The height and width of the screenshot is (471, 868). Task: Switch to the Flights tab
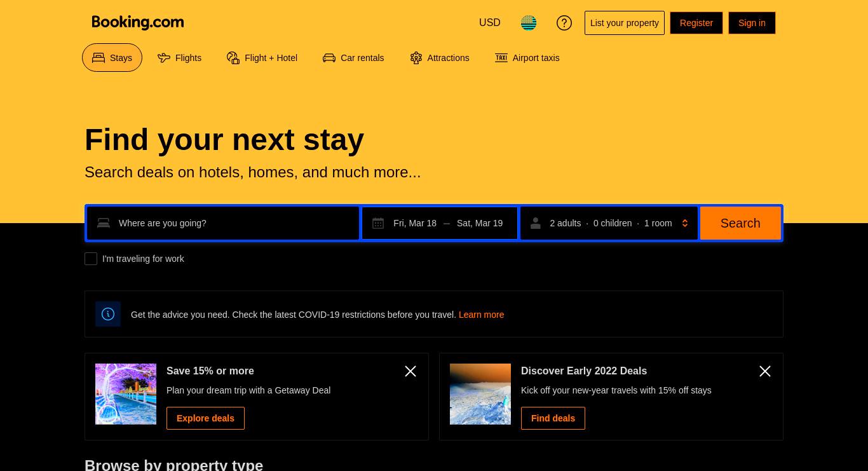point(180,58)
